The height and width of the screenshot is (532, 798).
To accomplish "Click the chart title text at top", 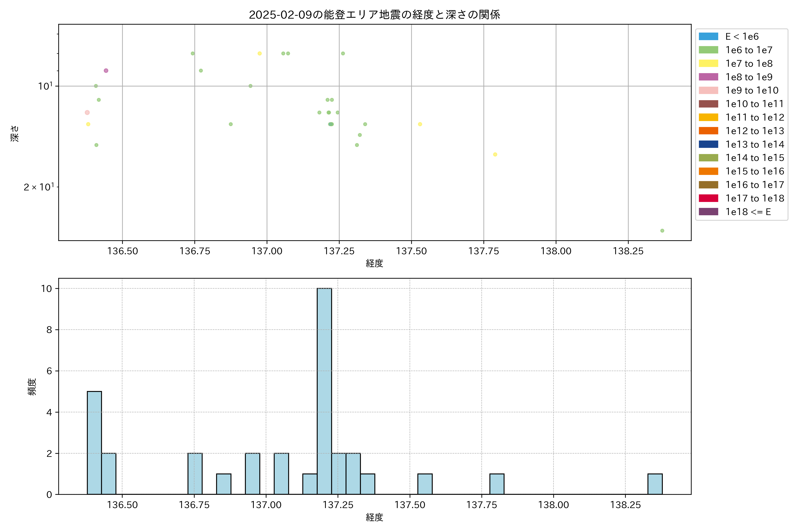I will click(x=374, y=15).
